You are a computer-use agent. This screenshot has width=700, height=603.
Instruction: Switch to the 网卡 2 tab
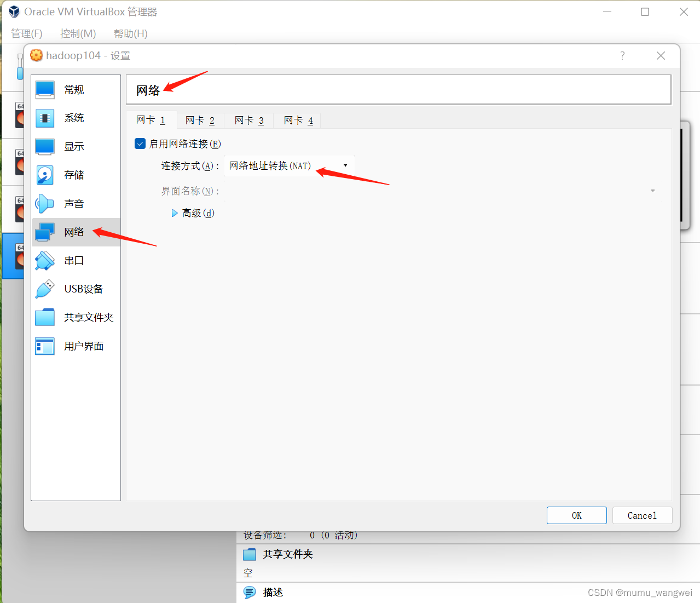coord(200,120)
